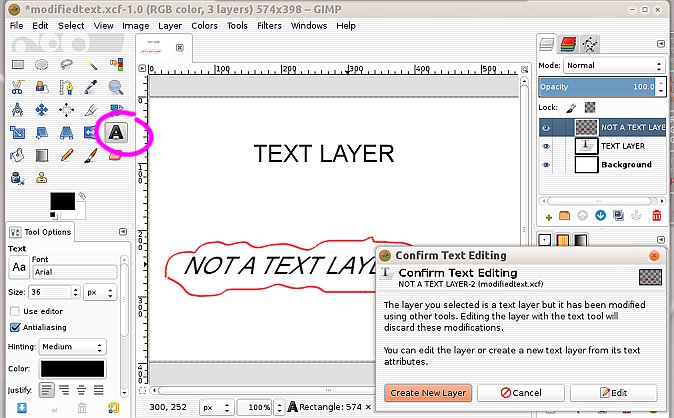Switch to the Channels tab
This screenshot has height=418, width=674.
pyautogui.click(x=568, y=44)
